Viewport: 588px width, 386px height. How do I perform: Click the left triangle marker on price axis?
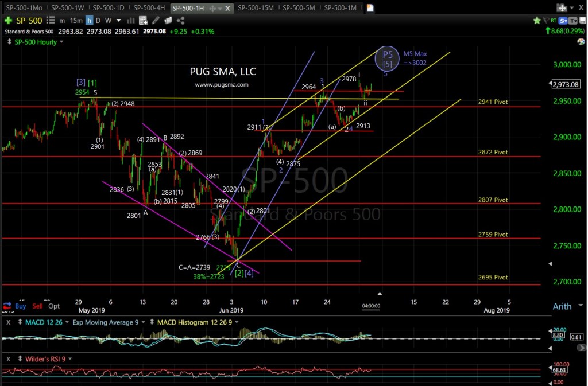tap(550, 264)
